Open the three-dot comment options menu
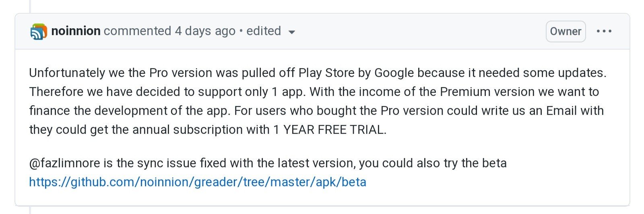The height and width of the screenshot is (214, 644). point(604,31)
